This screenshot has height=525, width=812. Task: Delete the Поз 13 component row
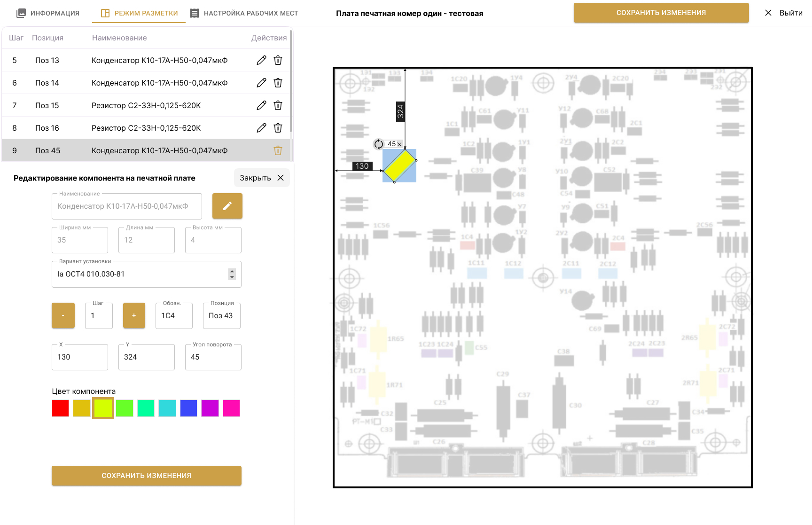[x=278, y=60]
